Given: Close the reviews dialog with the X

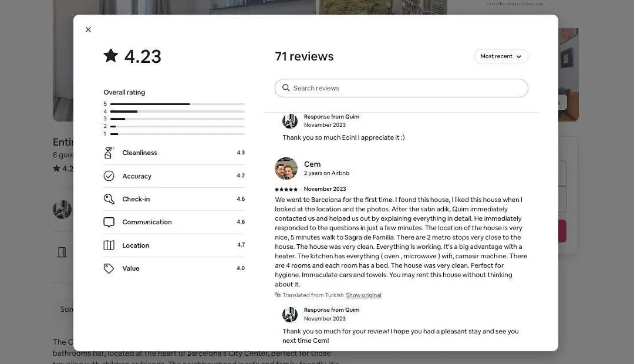Looking at the screenshot, I should point(88,29).
